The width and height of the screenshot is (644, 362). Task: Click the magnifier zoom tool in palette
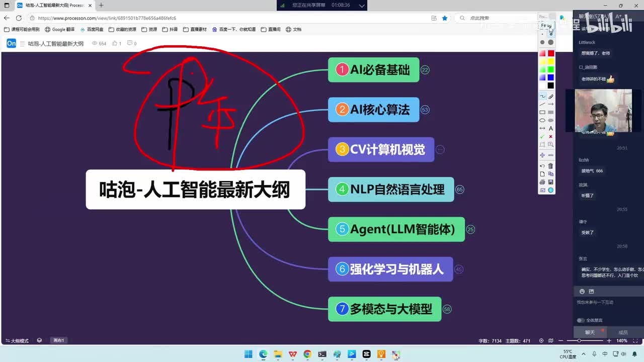[551, 144]
